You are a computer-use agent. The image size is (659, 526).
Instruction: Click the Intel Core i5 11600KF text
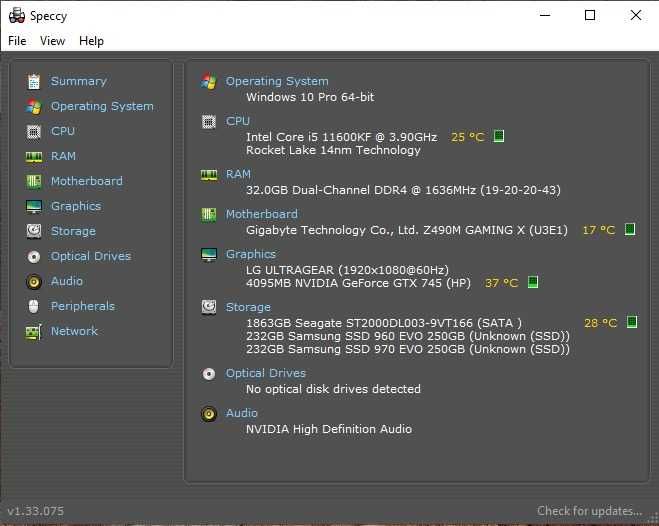[341, 137]
